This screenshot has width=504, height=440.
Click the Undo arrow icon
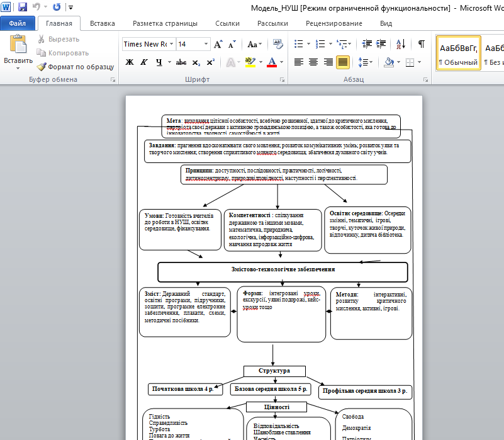[x=36, y=7]
